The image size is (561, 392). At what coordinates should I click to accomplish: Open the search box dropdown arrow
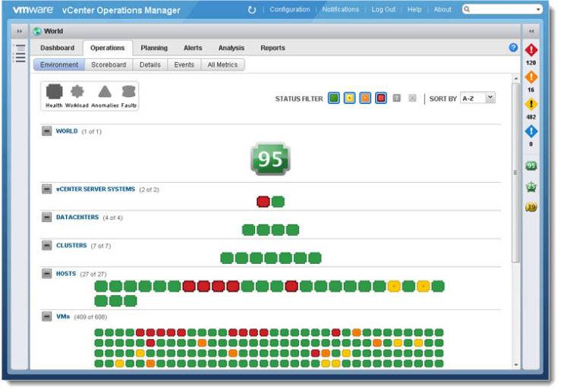538,10
